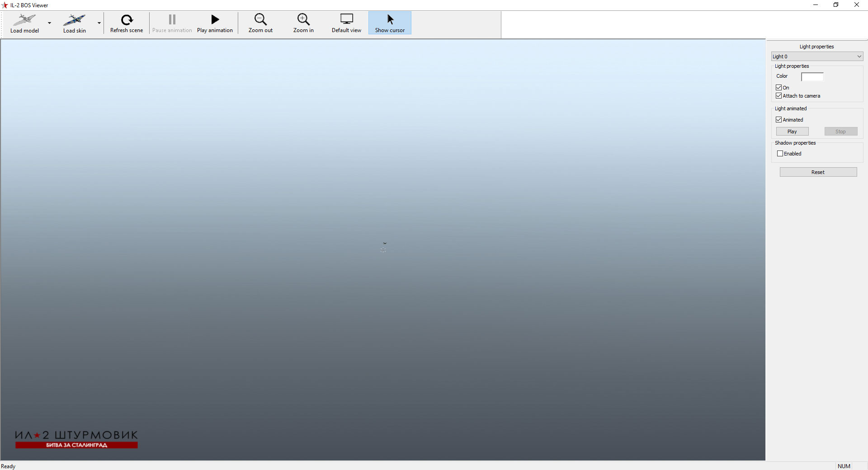
Task: Click Play in Light animated section
Action: click(792, 132)
